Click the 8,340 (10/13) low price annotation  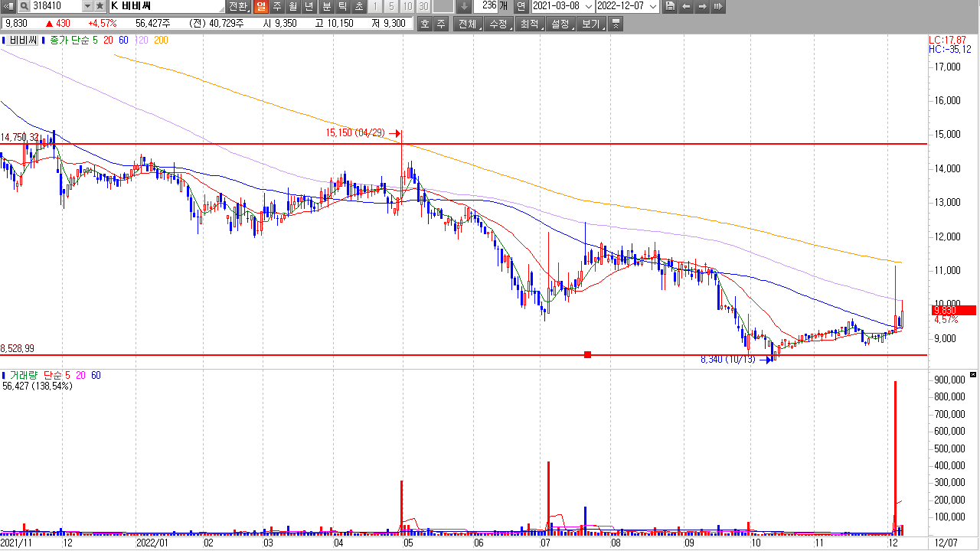click(x=730, y=359)
